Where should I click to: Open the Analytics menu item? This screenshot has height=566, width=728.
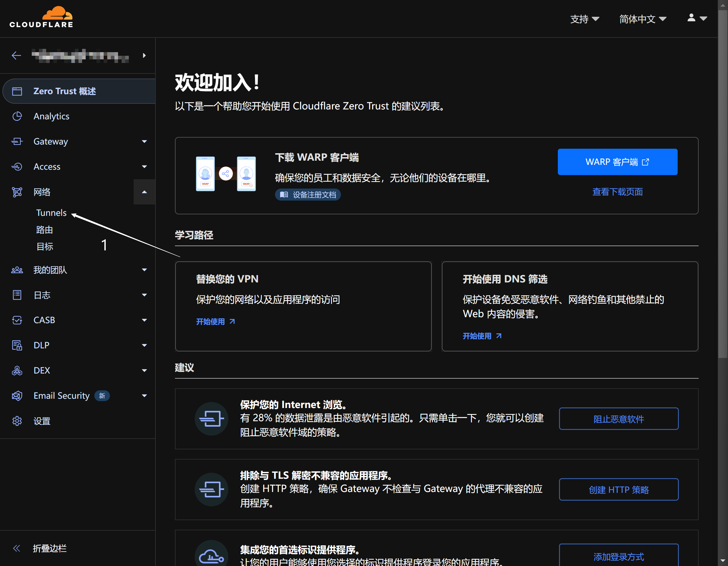51,116
